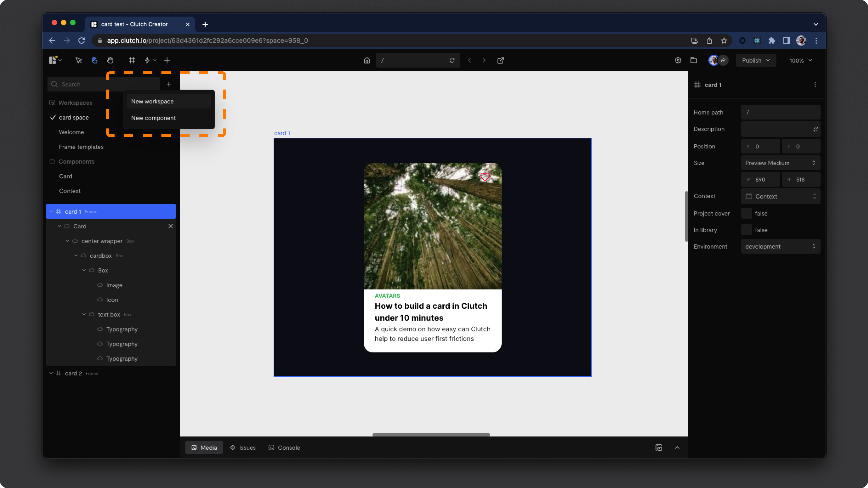Collapse the cardbox tree node
Screen dimensions: 868x488
76,256
